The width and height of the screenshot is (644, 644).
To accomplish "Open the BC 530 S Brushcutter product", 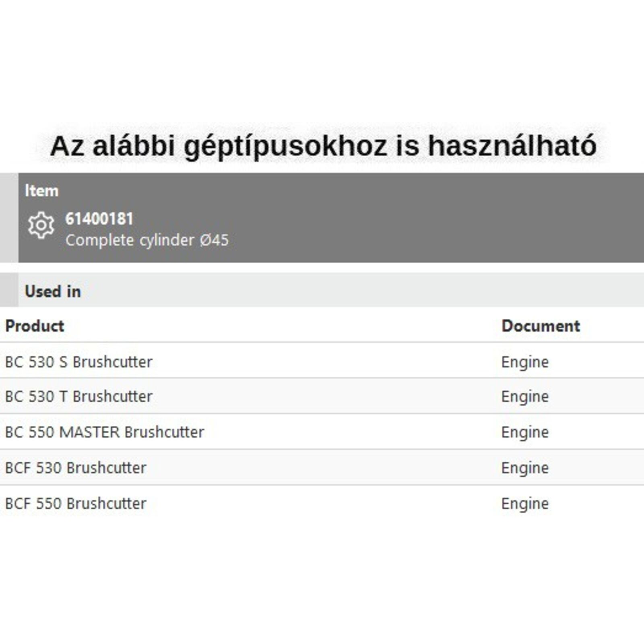I will (78, 362).
